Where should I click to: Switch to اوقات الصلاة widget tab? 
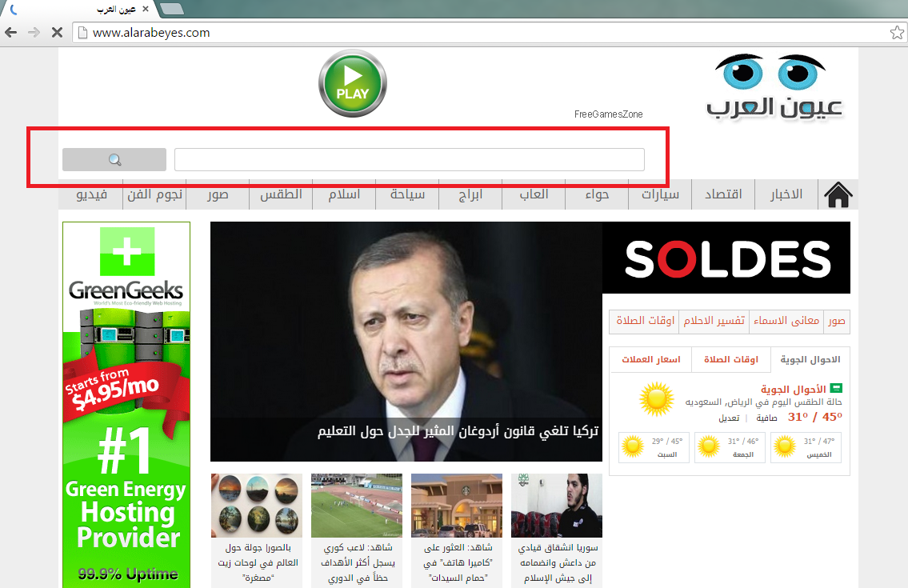point(730,360)
